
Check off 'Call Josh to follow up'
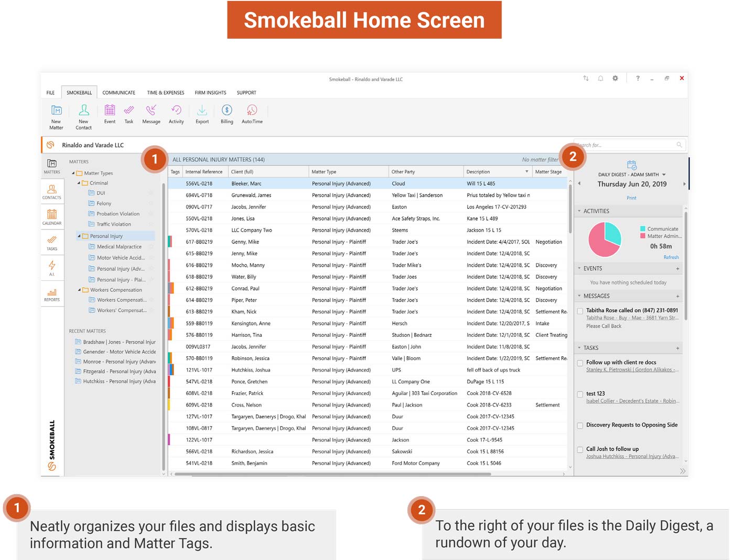pos(580,449)
